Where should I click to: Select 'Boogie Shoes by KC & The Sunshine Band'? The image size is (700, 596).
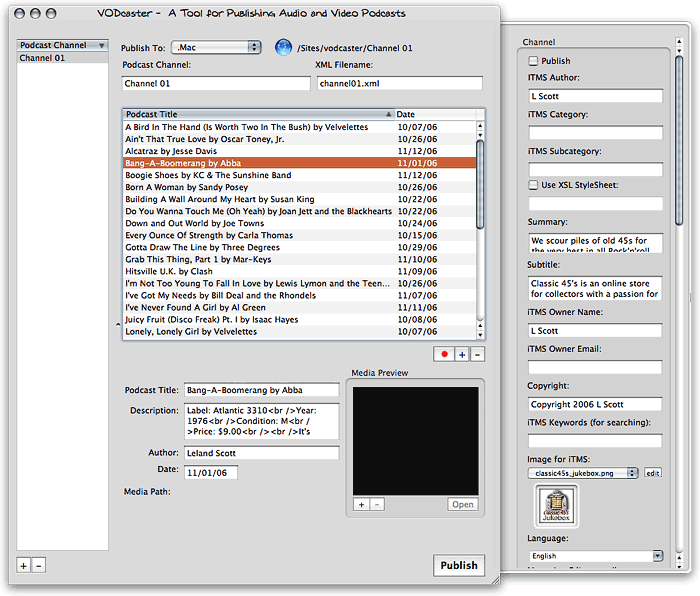300,175
